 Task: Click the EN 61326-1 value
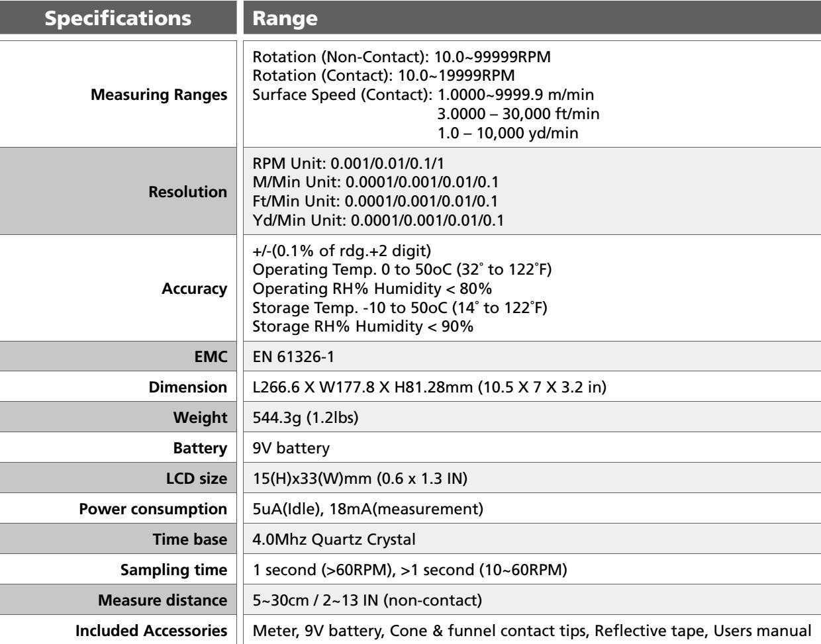click(x=294, y=357)
